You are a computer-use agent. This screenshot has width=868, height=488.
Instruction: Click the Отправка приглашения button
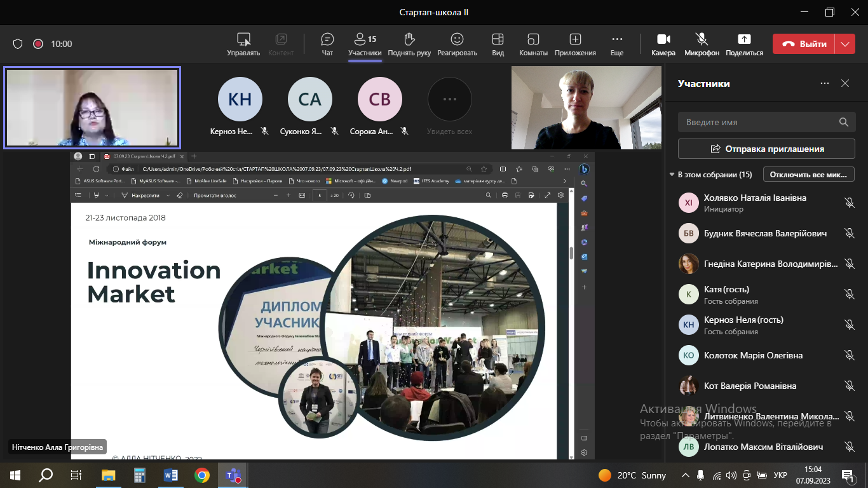click(766, 149)
